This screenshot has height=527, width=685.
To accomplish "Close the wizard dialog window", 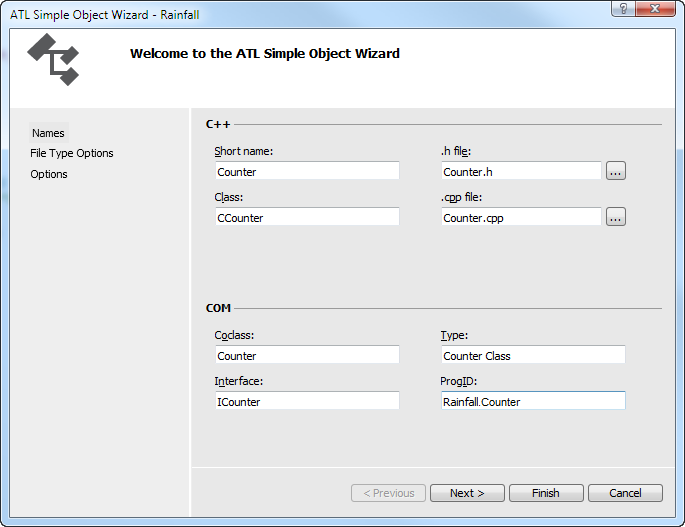I will click(x=655, y=8).
